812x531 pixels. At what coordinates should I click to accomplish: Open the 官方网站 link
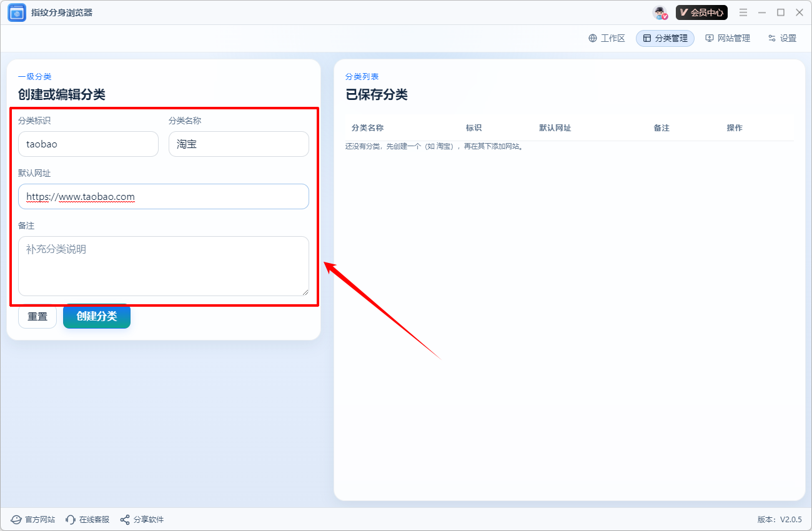33,520
